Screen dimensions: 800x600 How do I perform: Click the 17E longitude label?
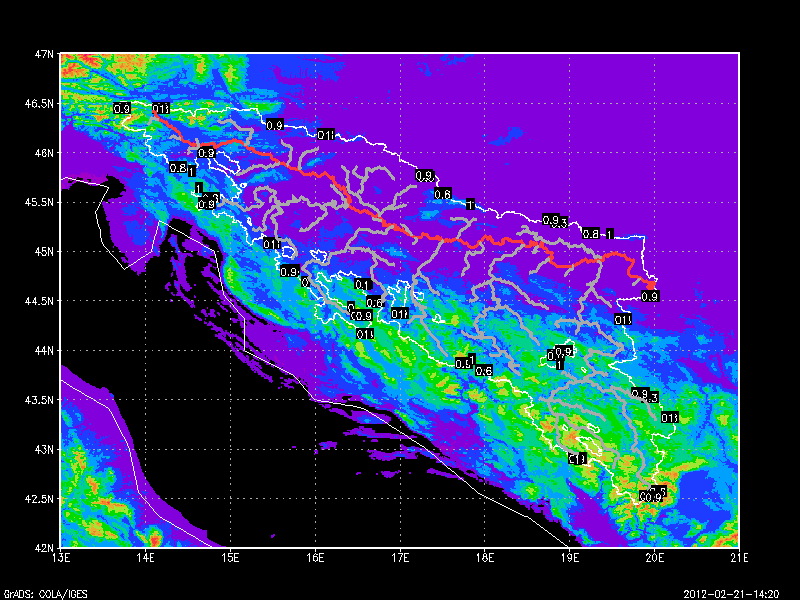400,558
